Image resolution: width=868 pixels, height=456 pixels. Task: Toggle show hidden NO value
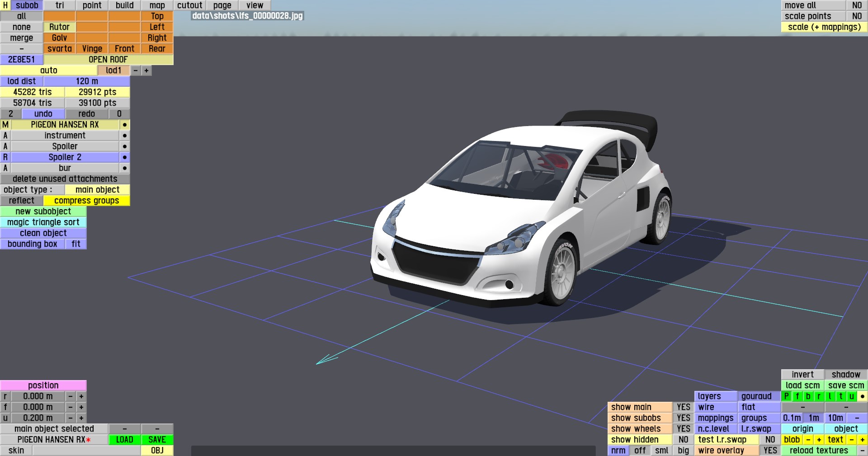[683, 440]
